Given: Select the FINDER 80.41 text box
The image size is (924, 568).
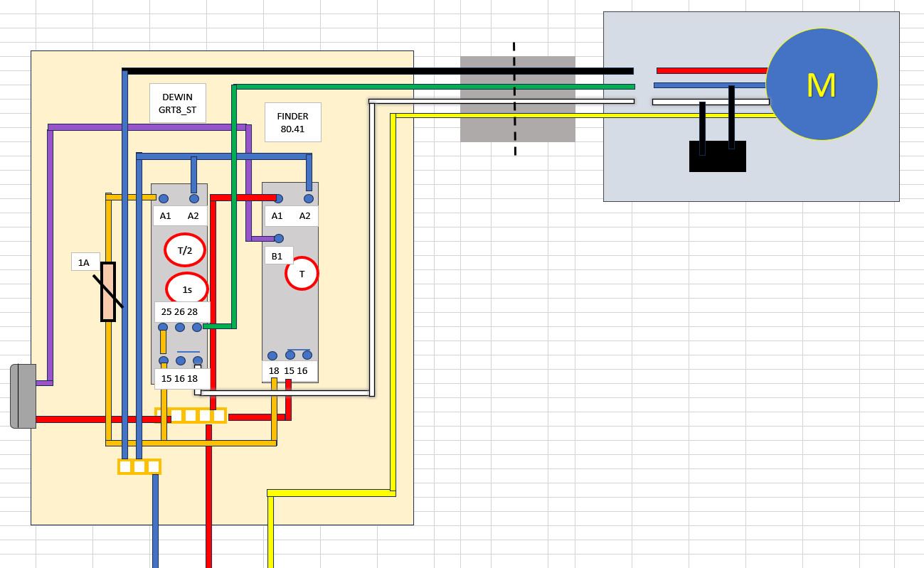Looking at the screenshot, I should [x=292, y=122].
